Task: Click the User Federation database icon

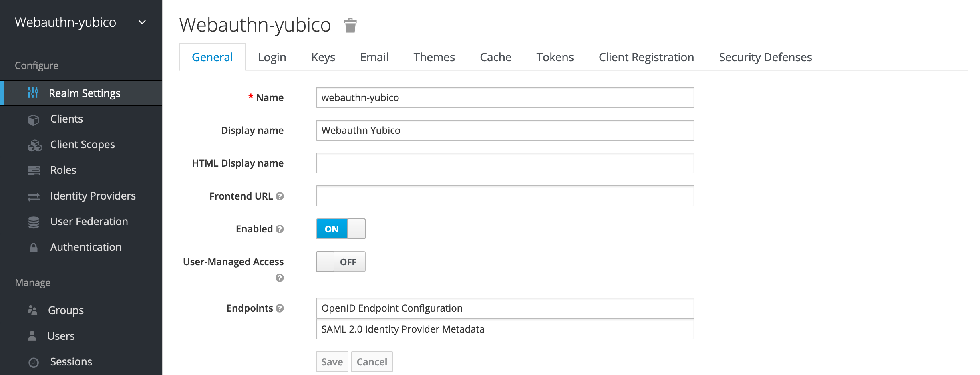Action: pyautogui.click(x=34, y=222)
